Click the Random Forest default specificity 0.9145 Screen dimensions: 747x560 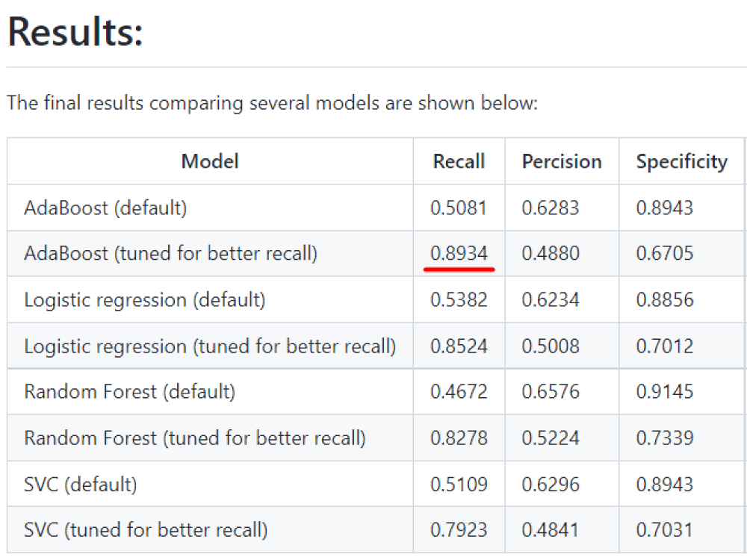point(664,392)
